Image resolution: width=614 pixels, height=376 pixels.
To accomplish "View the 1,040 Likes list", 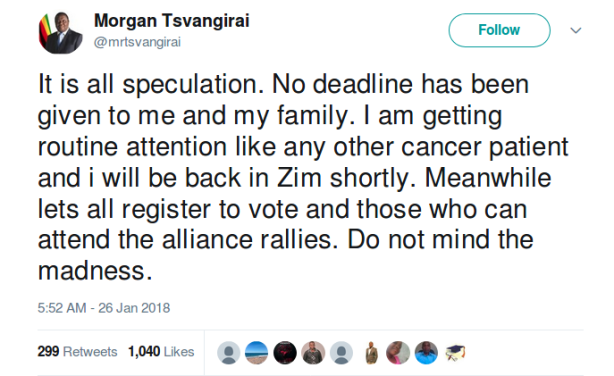I will [x=161, y=351].
